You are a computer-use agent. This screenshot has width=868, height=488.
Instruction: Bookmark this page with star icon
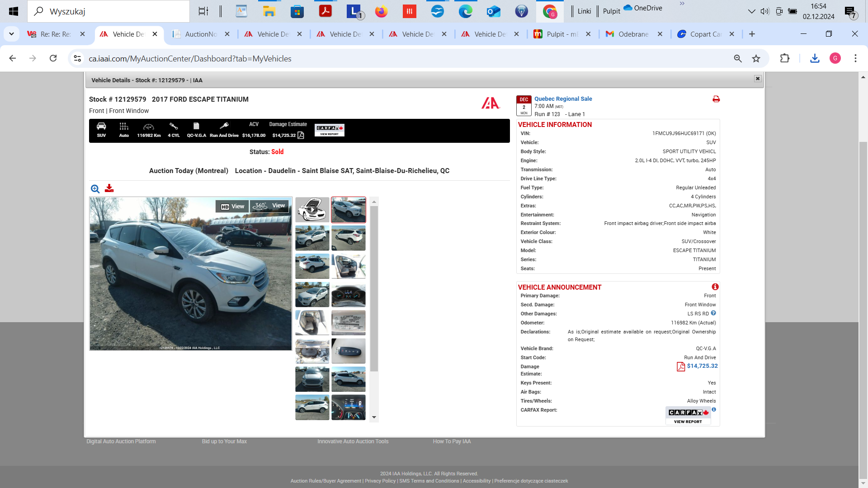click(756, 59)
